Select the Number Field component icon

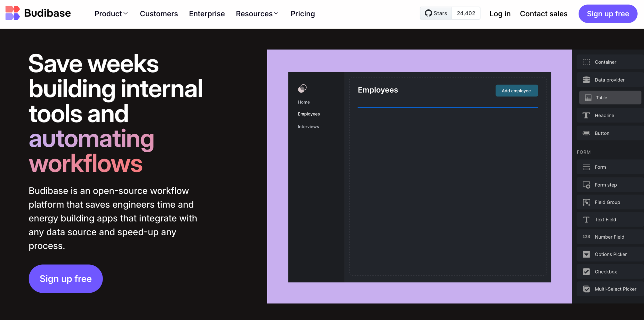tap(586, 236)
